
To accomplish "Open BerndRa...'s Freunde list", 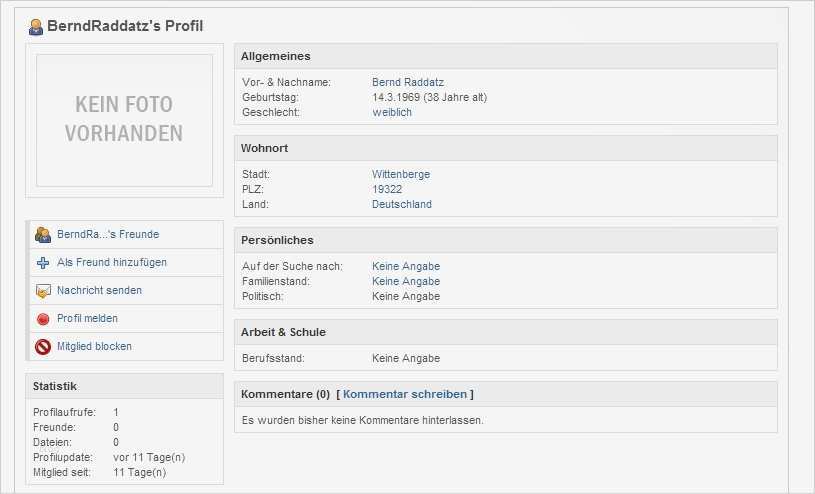I will [108, 235].
